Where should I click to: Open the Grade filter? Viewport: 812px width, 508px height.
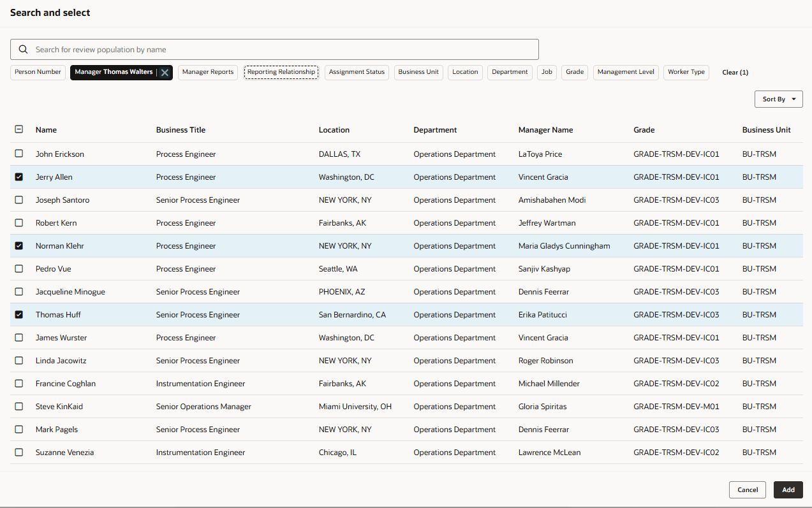(574, 72)
